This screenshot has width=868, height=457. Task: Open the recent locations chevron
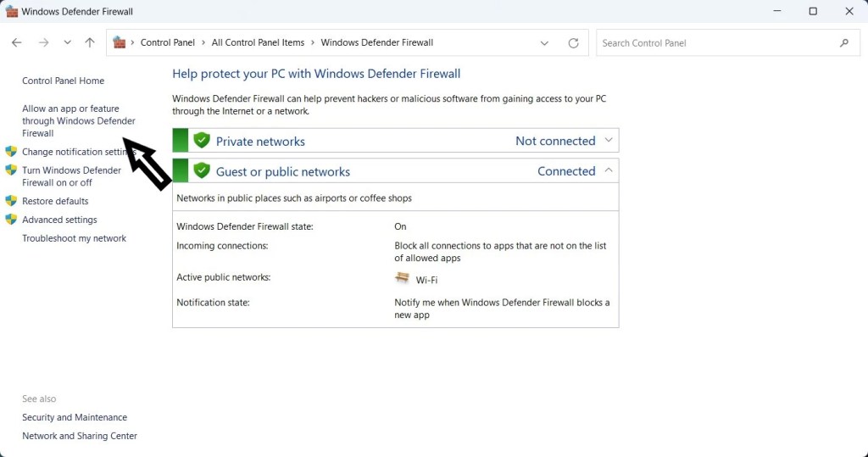pos(67,42)
